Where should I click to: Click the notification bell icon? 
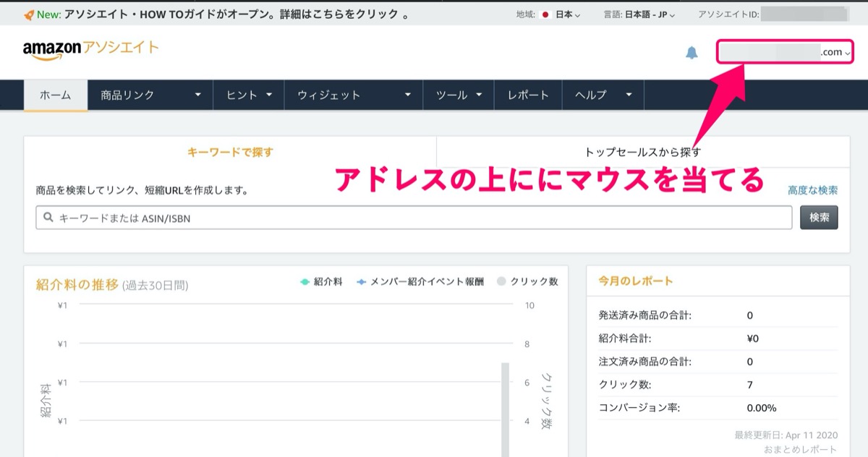692,53
